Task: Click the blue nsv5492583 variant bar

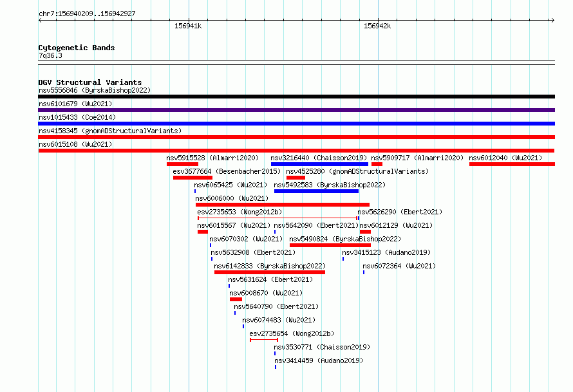Action: [x=317, y=191]
